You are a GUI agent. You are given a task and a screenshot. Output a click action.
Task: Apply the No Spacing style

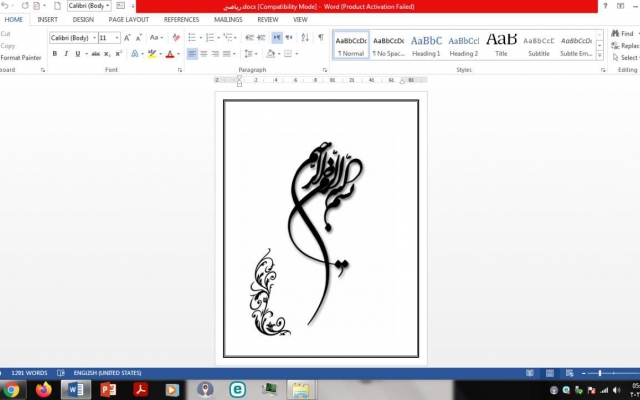[389, 45]
